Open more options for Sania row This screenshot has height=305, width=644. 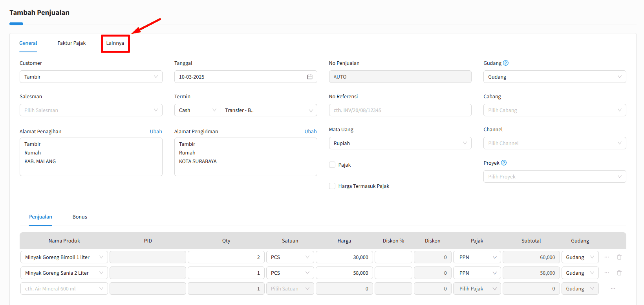607,273
